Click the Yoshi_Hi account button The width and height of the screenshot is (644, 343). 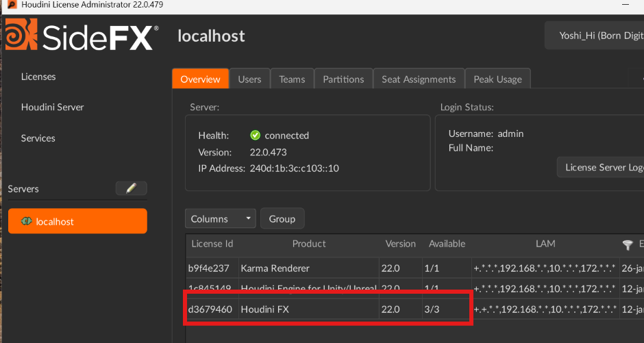tap(594, 36)
